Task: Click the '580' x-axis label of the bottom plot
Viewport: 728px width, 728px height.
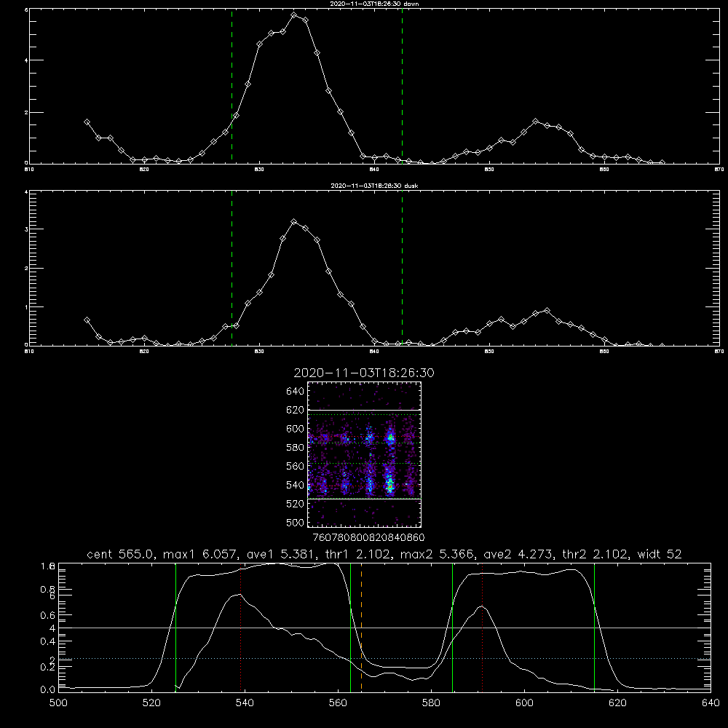Action: pyautogui.click(x=431, y=703)
